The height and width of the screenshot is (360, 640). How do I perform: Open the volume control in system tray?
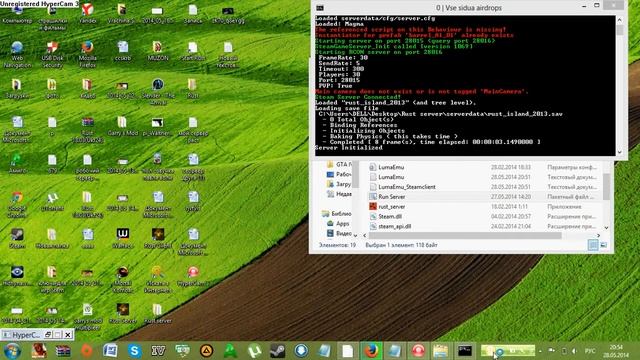[574, 351]
